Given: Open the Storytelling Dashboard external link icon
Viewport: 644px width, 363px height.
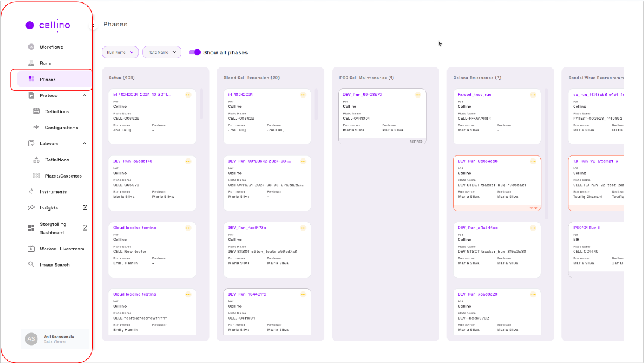Looking at the screenshot, I should 85,228.
